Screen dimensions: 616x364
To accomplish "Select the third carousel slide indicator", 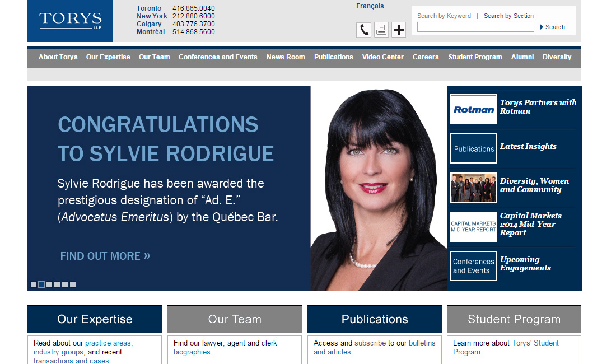I will point(49,284).
